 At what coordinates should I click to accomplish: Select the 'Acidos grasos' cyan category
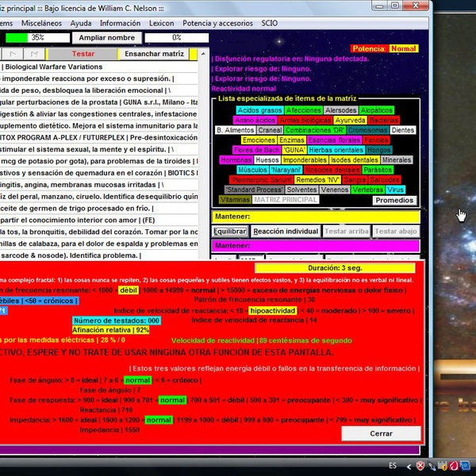point(259,110)
